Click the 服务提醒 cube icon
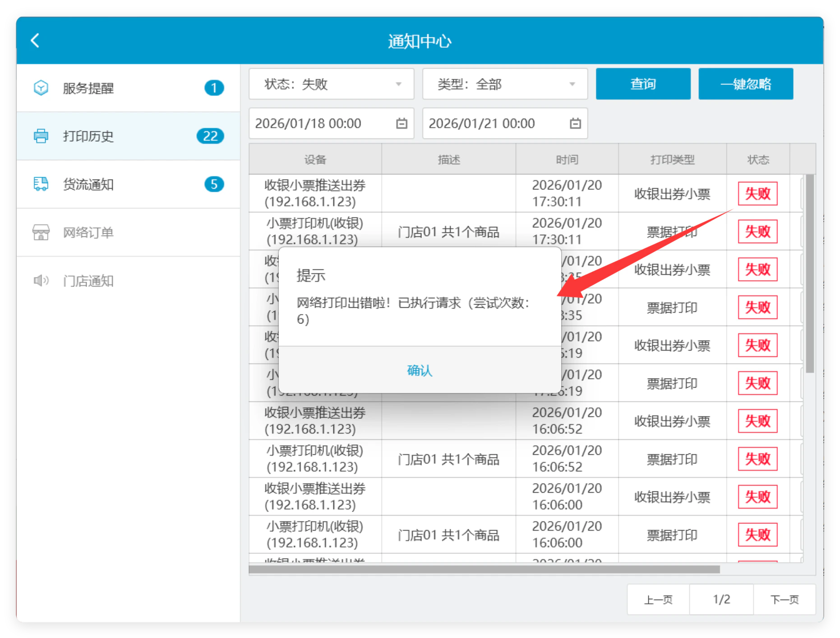The width and height of the screenshot is (840, 638). point(41,88)
